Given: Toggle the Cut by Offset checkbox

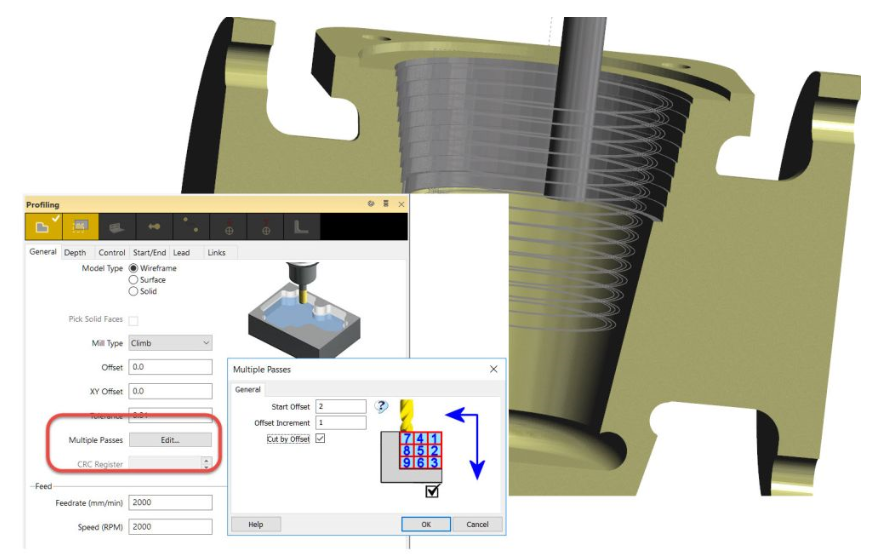Looking at the screenshot, I should (320, 439).
